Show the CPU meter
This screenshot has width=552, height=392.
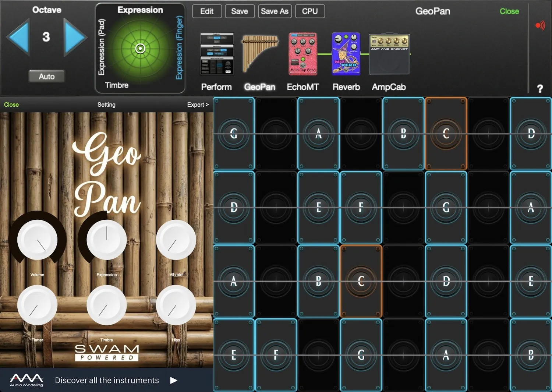click(310, 11)
